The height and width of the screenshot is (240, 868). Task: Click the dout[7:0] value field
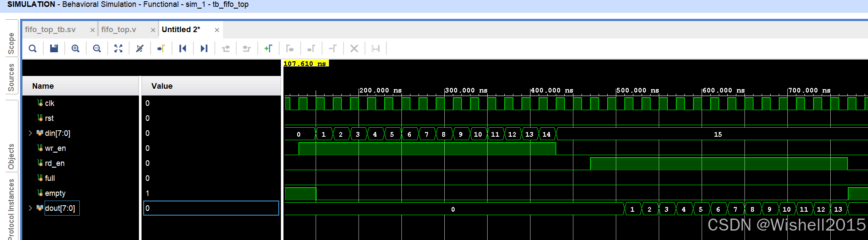211,208
